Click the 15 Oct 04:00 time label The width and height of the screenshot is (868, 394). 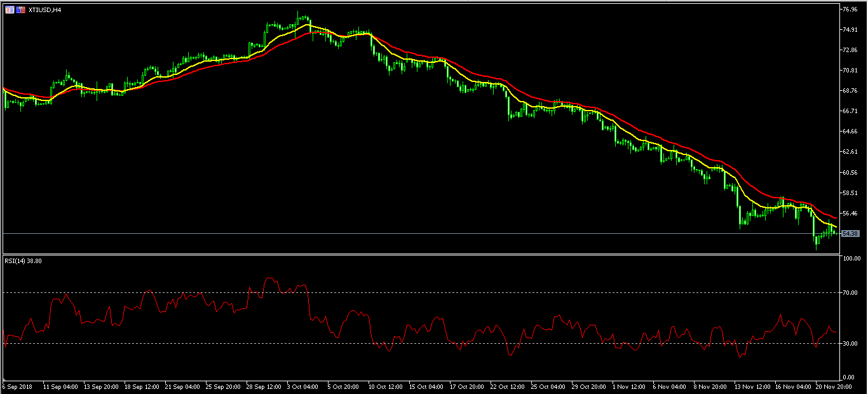click(x=426, y=386)
